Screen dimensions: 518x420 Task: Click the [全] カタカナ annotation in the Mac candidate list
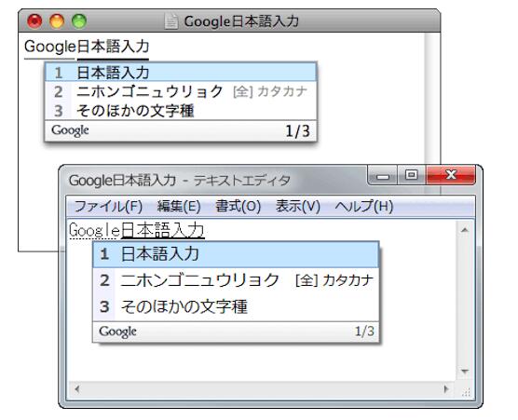point(270,91)
